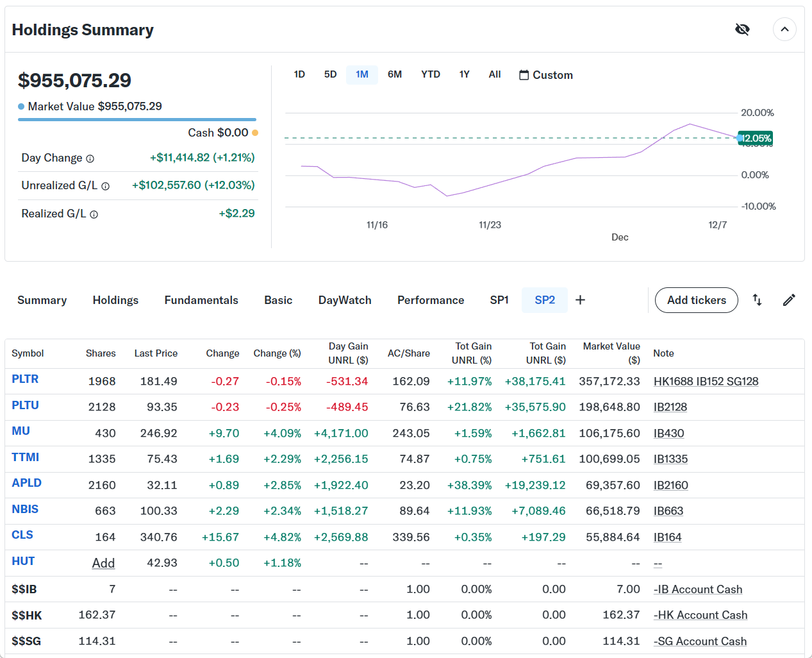Viewport: 812px width, 658px height.
Task: Switch chart range to 1D
Action: click(299, 74)
